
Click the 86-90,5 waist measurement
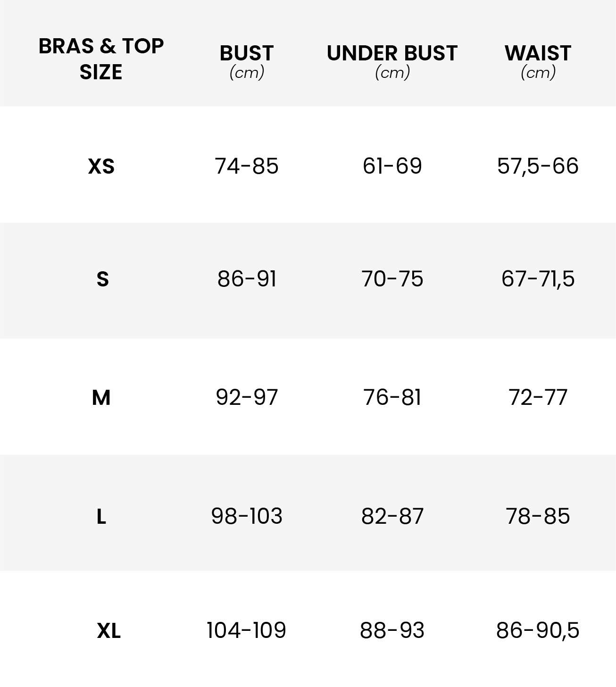[538, 630]
